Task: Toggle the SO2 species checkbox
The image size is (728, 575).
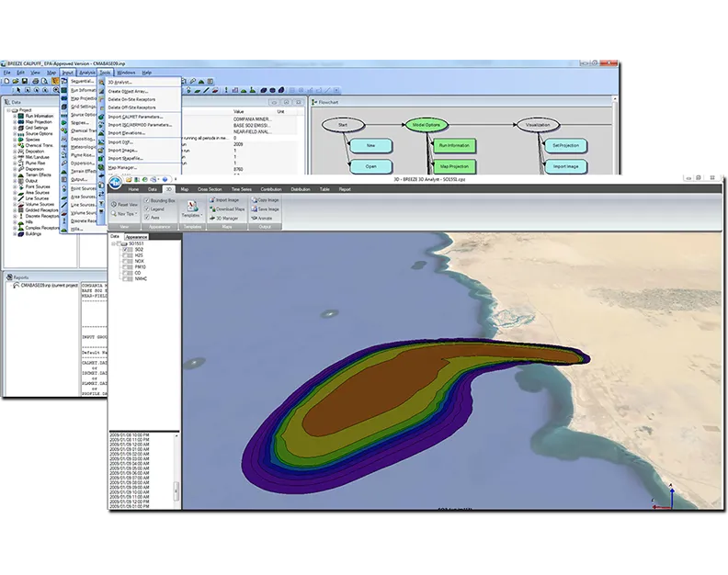Action: (x=126, y=250)
